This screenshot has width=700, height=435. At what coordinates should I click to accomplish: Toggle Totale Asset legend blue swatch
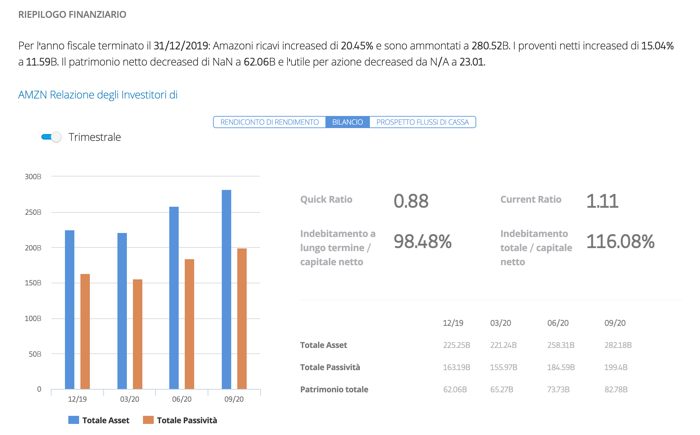tap(73, 420)
